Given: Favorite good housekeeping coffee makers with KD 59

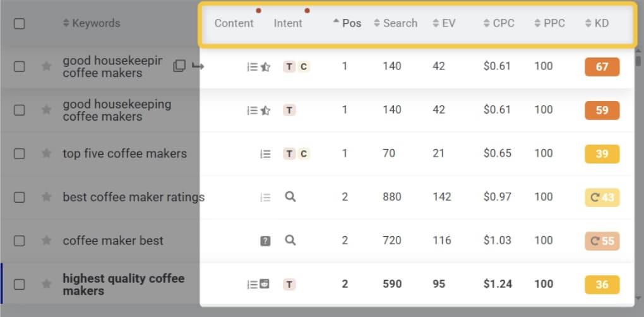Looking at the screenshot, I should [x=47, y=110].
